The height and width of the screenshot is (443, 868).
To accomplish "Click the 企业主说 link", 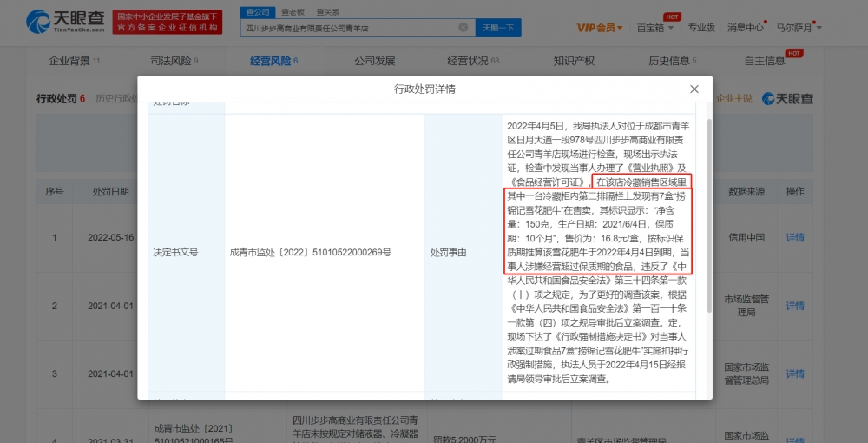I will [x=734, y=98].
